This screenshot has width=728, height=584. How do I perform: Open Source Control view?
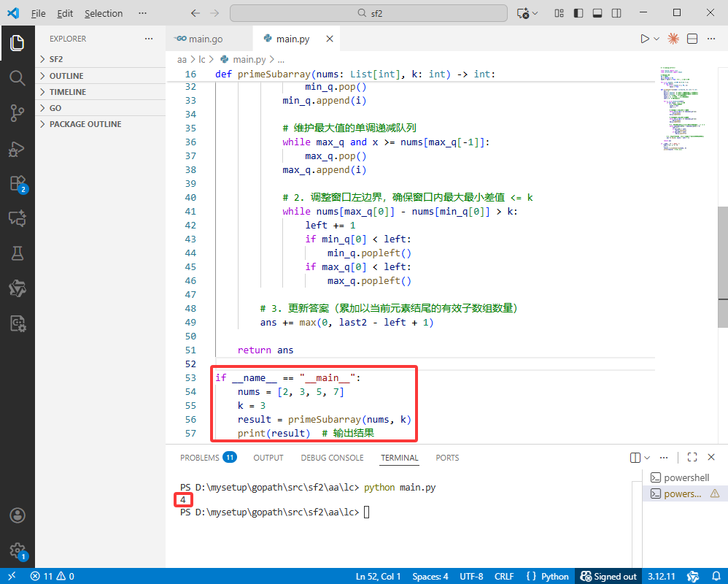pyautogui.click(x=18, y=113)
